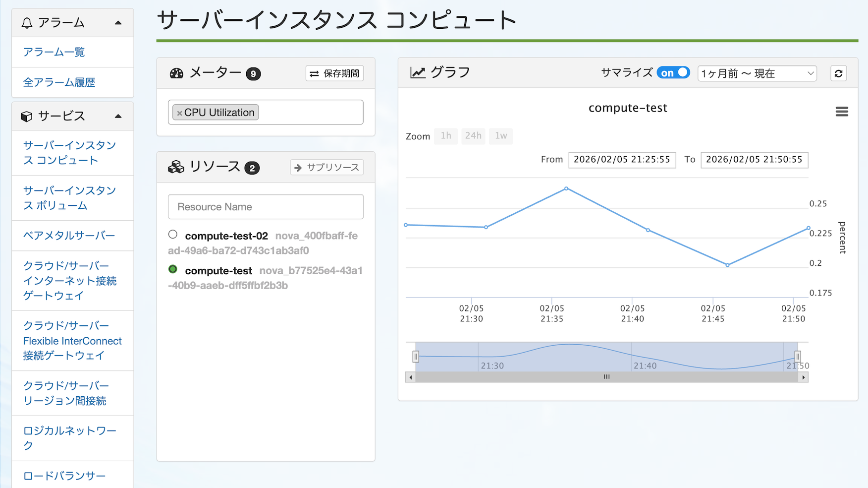The width and height of the screenshot is (868, 488).
Task: Click the リソース cubes icon
Action: (x=176, y=167)
